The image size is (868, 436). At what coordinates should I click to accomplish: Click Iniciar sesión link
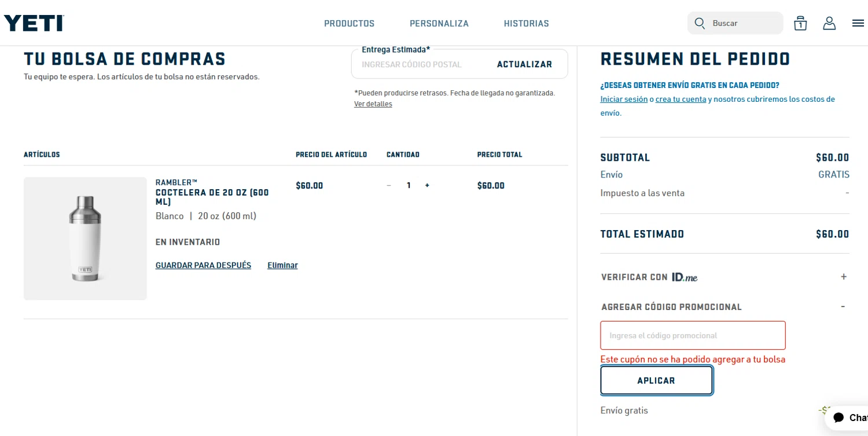pyautogui.click(x=624, y=99)
